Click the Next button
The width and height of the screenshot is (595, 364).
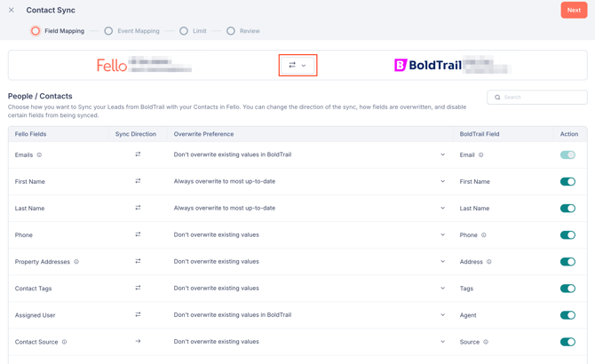574,11
